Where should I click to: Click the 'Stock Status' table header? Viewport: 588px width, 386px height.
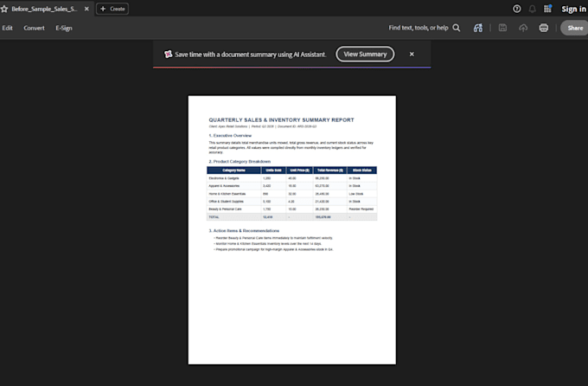pyautogui.click(x=361, y=170)
